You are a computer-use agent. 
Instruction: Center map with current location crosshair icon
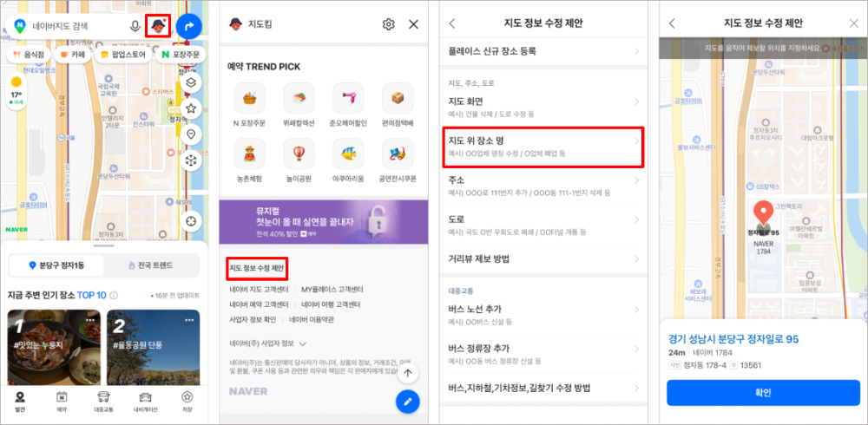[191, 221]
